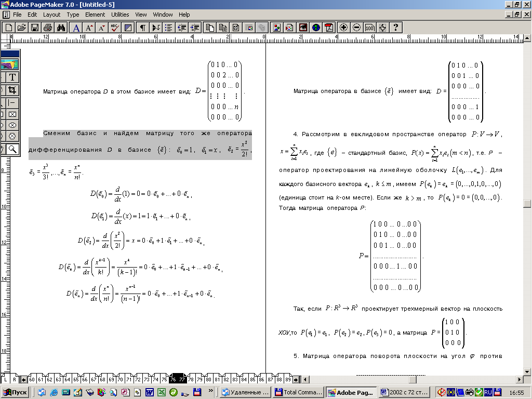Run the ABC spelling check icon
Screen dimensions: 532x399
[115, 28]
